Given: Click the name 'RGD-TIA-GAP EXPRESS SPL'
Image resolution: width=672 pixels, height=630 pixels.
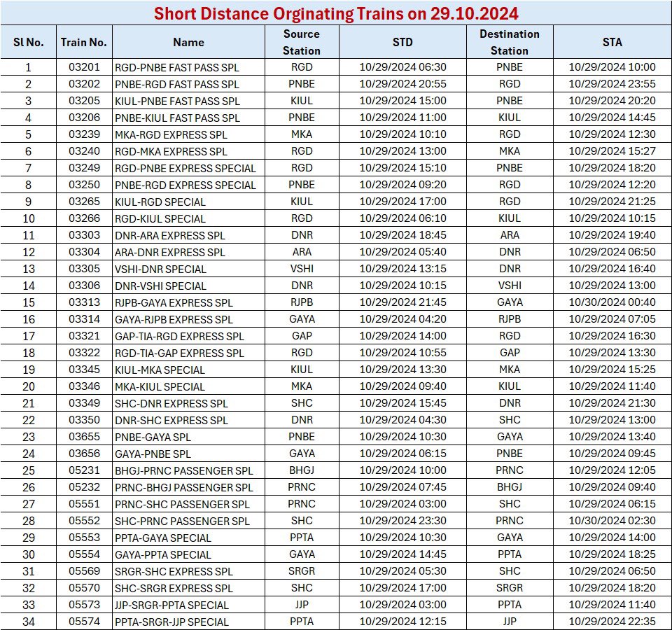Looking at the screenshot, I should point(179,353).
